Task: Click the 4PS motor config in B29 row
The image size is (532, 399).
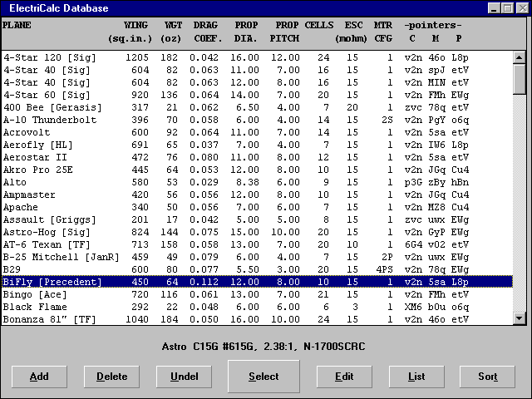Action: [384, 269]
